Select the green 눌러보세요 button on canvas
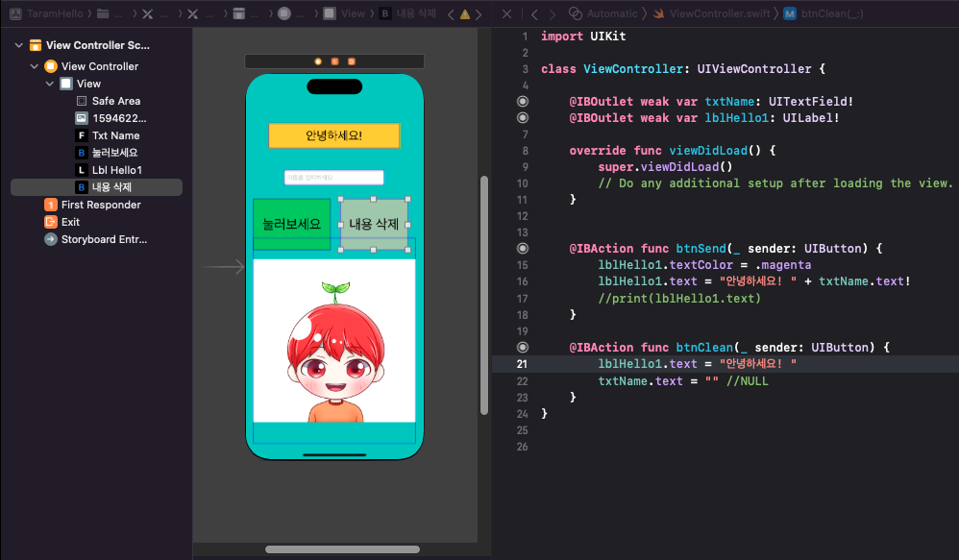Screen dimensions: 959x560 [292, 224]
